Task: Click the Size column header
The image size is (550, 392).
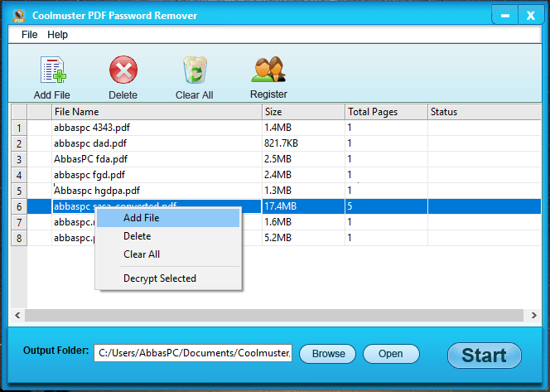Action: click(303, 112)
